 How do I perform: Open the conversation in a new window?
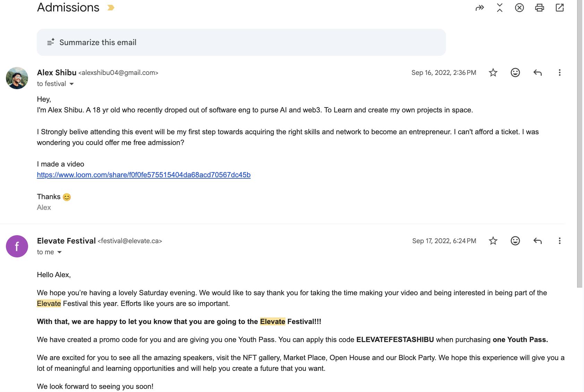click(559, 8)
